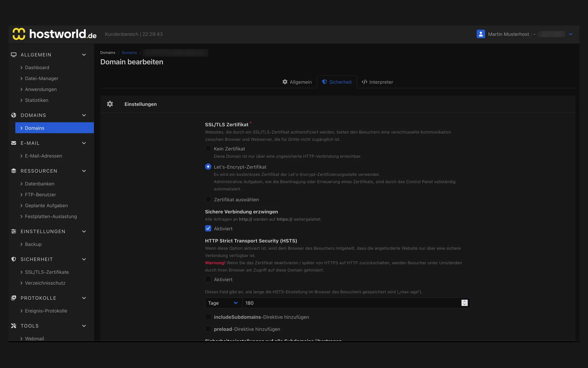Switch to the Allgemein tab
Screen dimensions: 588x368
pyautogui.click(x=297, y=82)
